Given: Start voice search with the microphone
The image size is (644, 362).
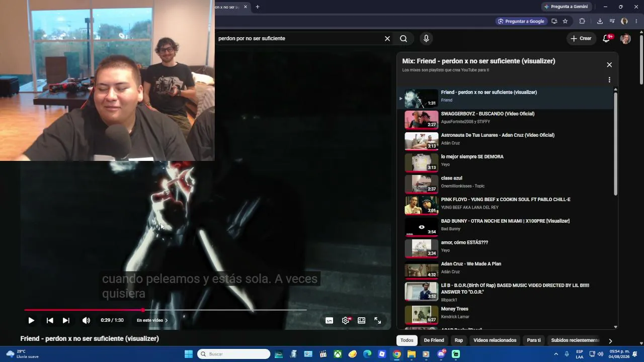Looking at the screenshot, I should pyautogui.click(x=426, y=38).
